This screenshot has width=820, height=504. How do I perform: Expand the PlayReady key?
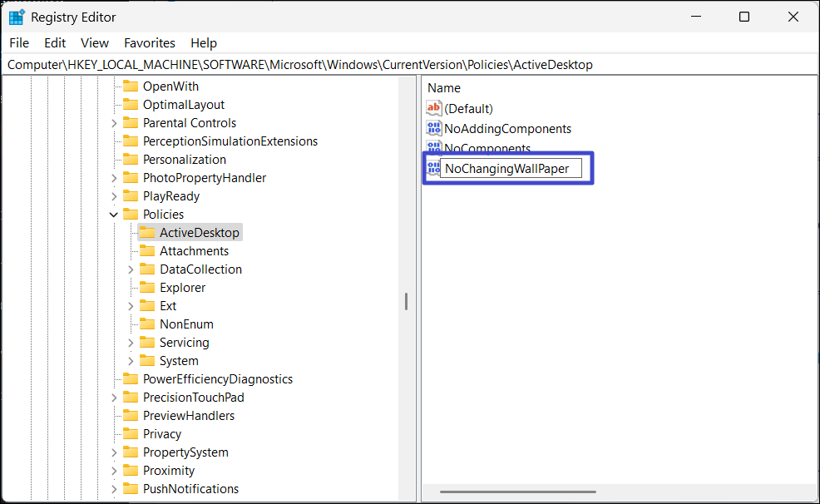pyautogui.click(x=114, y=196)
